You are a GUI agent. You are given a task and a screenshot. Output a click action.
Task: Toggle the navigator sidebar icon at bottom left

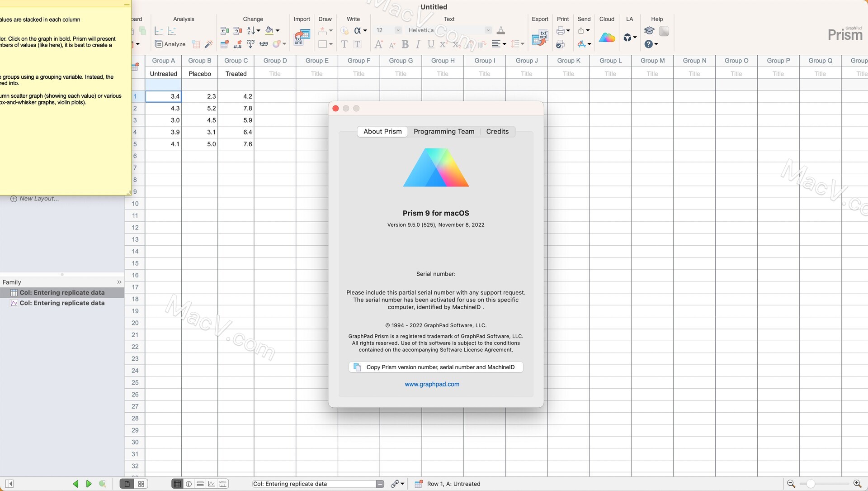pos(9,484)
